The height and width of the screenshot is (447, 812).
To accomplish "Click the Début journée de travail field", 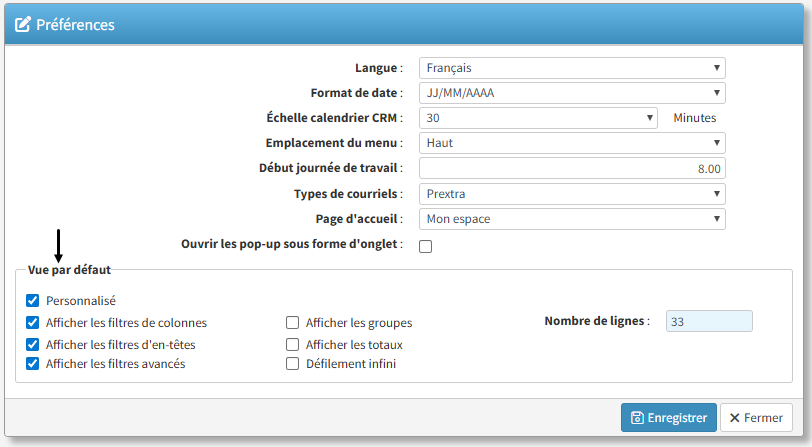I will tap(571, 168).
